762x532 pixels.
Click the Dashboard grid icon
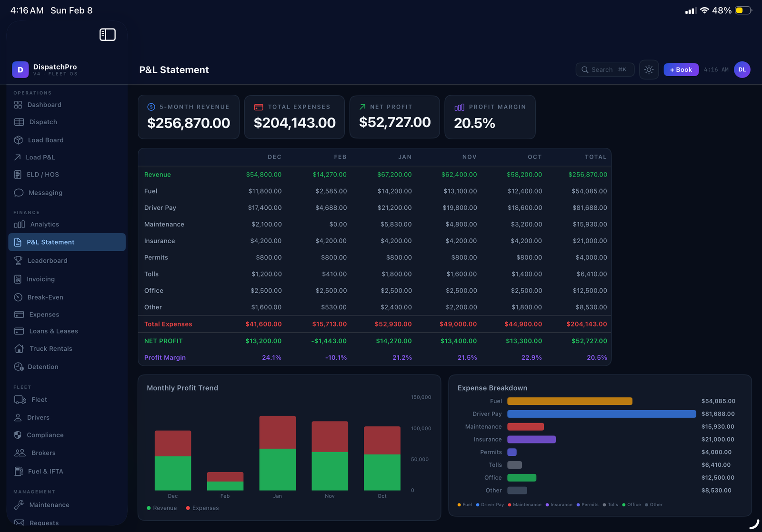(18, 105)
